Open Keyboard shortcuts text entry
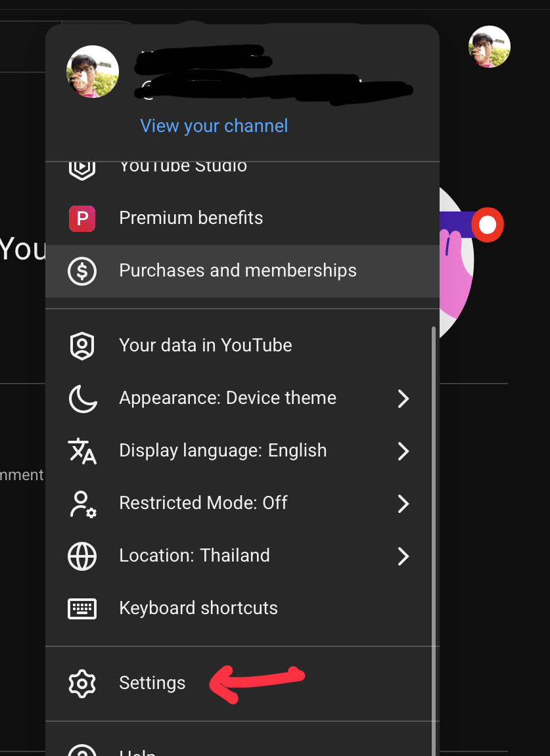The width and height of the screenshot is (550, 756). [198, 608]
